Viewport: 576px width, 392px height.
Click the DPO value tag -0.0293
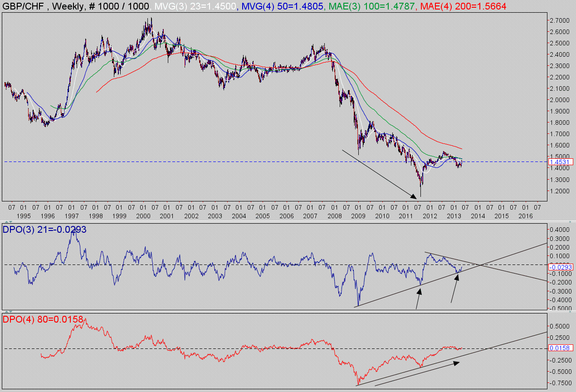coord(561,267)
